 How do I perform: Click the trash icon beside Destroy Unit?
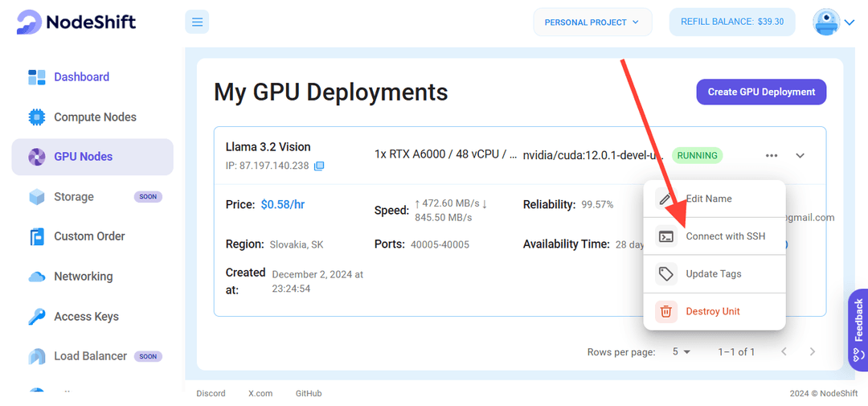[666, 312]
